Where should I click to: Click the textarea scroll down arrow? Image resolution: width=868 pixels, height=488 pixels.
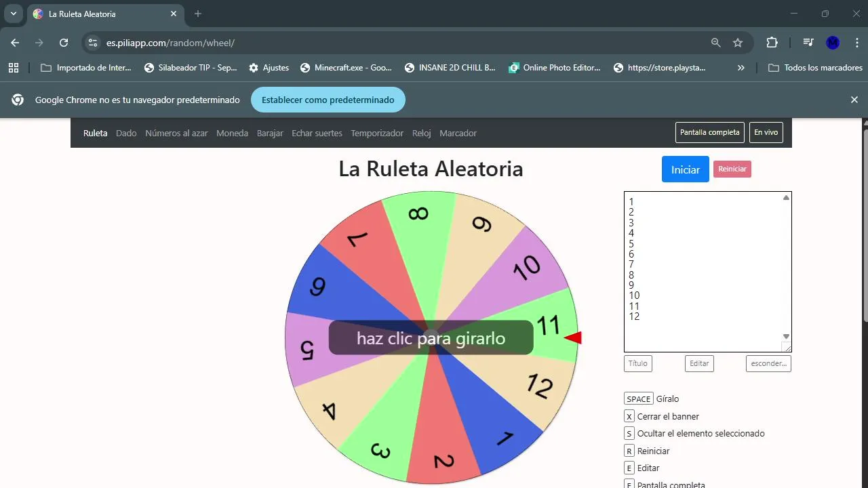[786, 336]
